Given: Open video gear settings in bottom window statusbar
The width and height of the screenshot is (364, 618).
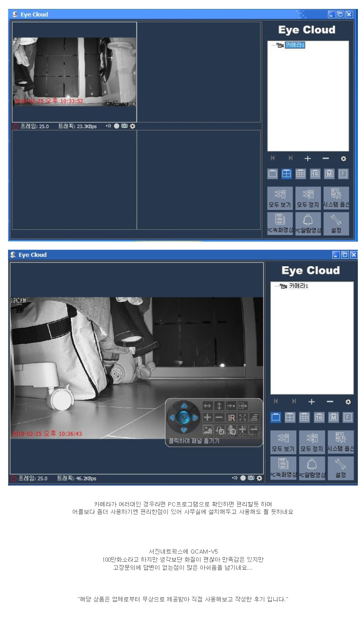Looking at the screenshot, I should click(x=259, y=478).
